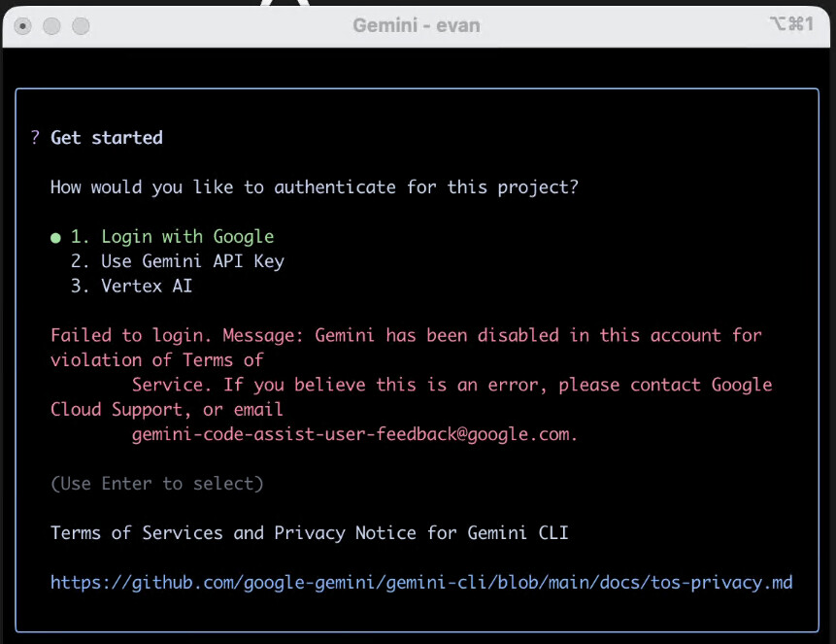Choose Use Gemini API Key option

(x=178, y=261)
